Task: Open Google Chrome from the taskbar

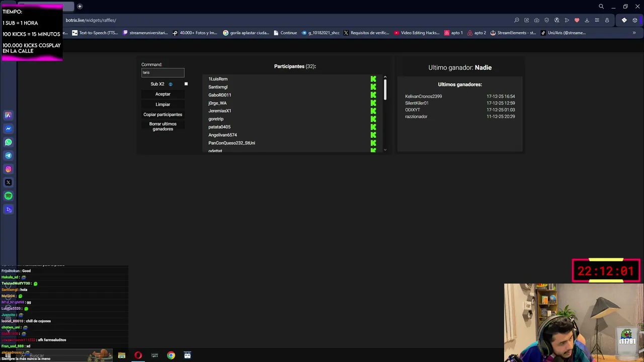Action: (x=171, y=355)
